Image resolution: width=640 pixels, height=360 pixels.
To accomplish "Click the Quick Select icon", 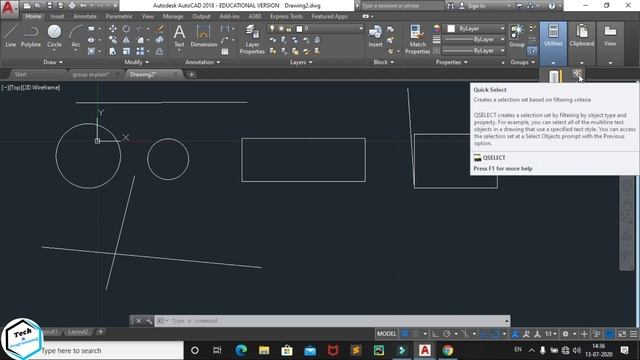I will coord(577,74).
